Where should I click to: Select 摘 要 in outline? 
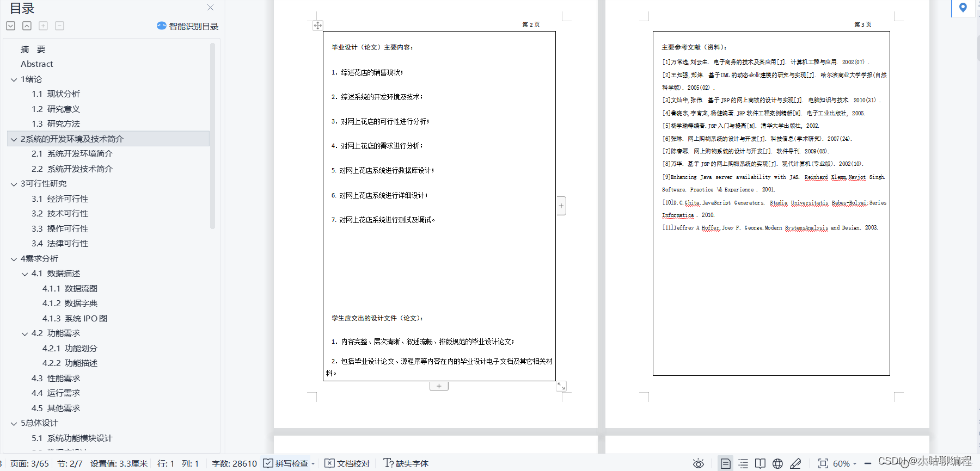[x=33, y=49]
